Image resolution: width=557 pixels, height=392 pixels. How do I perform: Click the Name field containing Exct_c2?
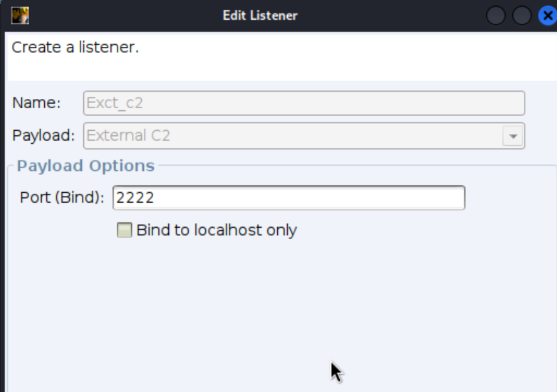coord(304,103)
